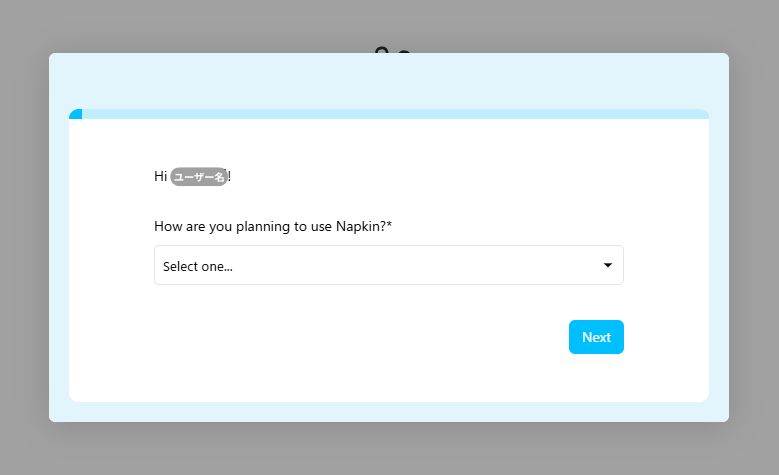Image resolution: width=779 pixels, height=475 pixels.
Task: Click empty white space left of Next
Action: pyautogui.click(x=348, y=337)
